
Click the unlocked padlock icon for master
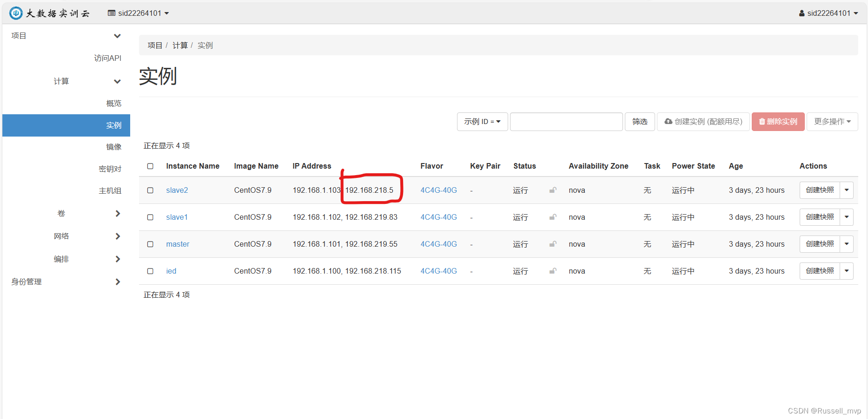coord(553,244)
